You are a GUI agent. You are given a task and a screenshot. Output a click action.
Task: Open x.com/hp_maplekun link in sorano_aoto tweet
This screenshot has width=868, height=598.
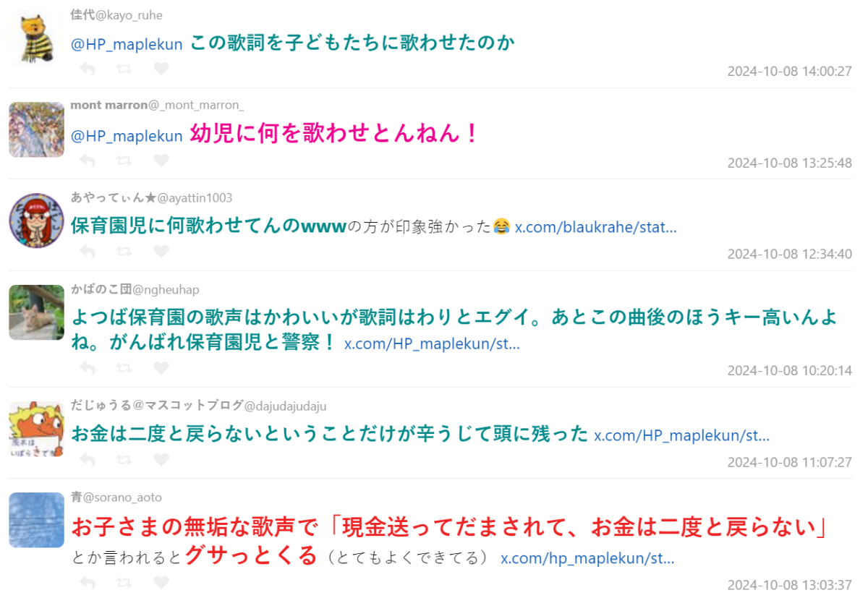(587, 558)
